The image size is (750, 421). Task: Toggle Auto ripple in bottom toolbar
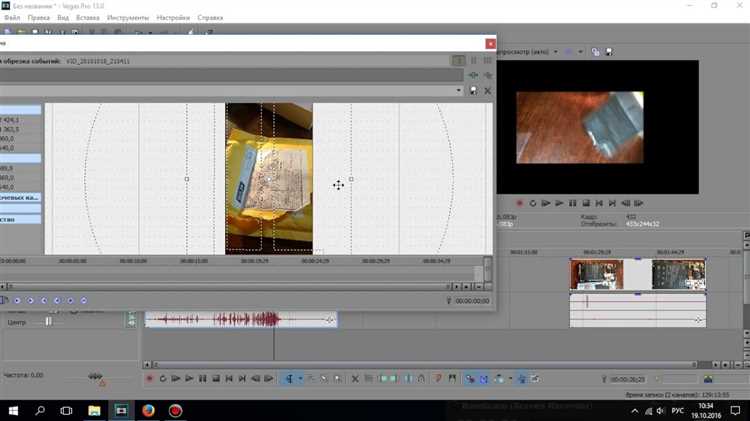499,379
